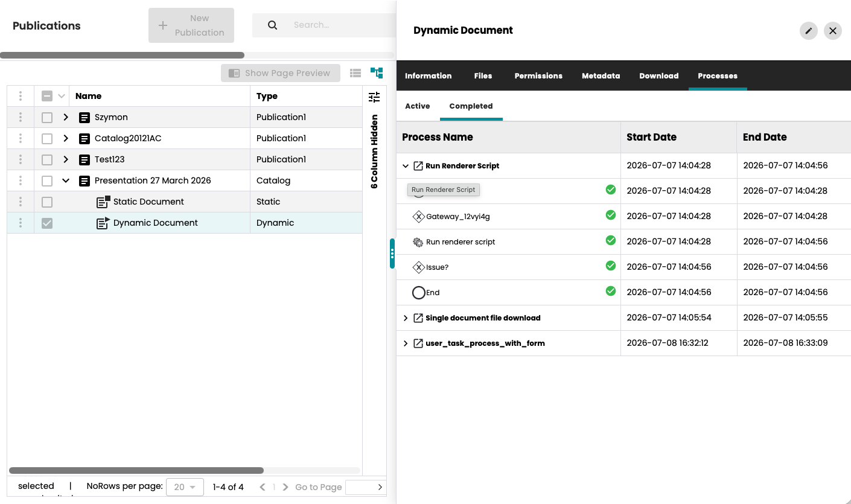
Task: Expand the Test123 publication row
Action: coord(66,160)
